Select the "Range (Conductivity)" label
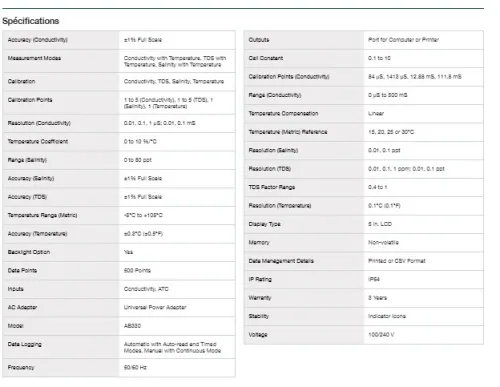The image size is (500, 387). coord(275,95)
